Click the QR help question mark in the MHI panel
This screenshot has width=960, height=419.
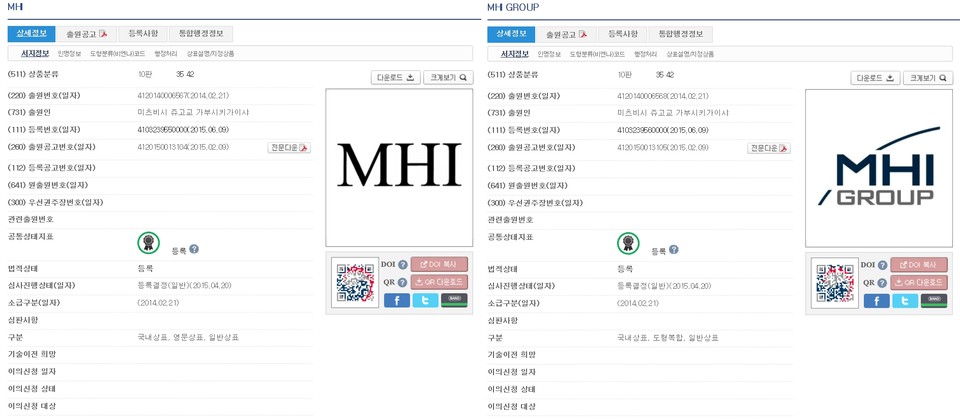[402, 282]
